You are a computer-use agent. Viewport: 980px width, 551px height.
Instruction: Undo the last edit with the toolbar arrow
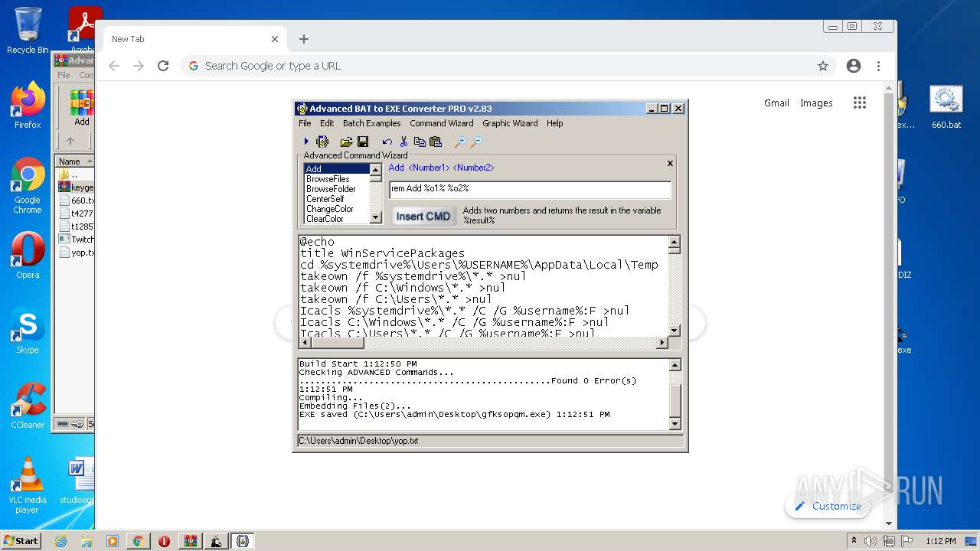pyautogui.click(x=387, y=142)
